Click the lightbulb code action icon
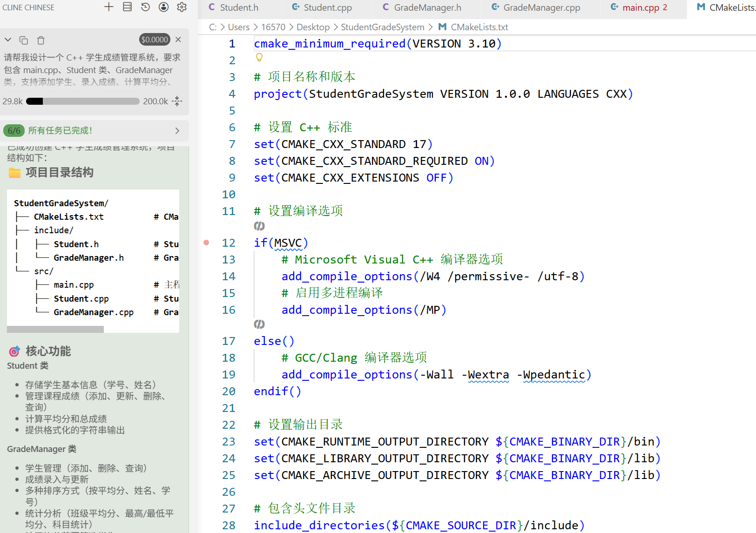Image resolution: width=756 pixels, height=533 pixels. click(x=259, y=57)
